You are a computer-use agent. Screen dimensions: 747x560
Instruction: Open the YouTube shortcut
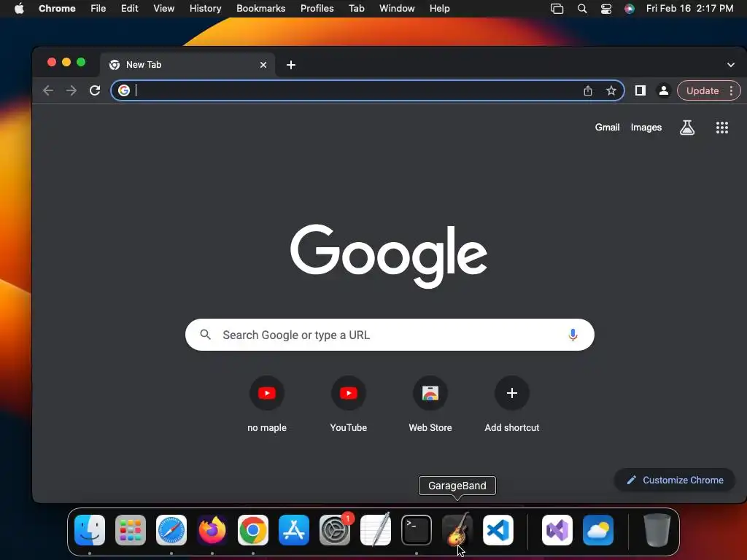[349, 404]
